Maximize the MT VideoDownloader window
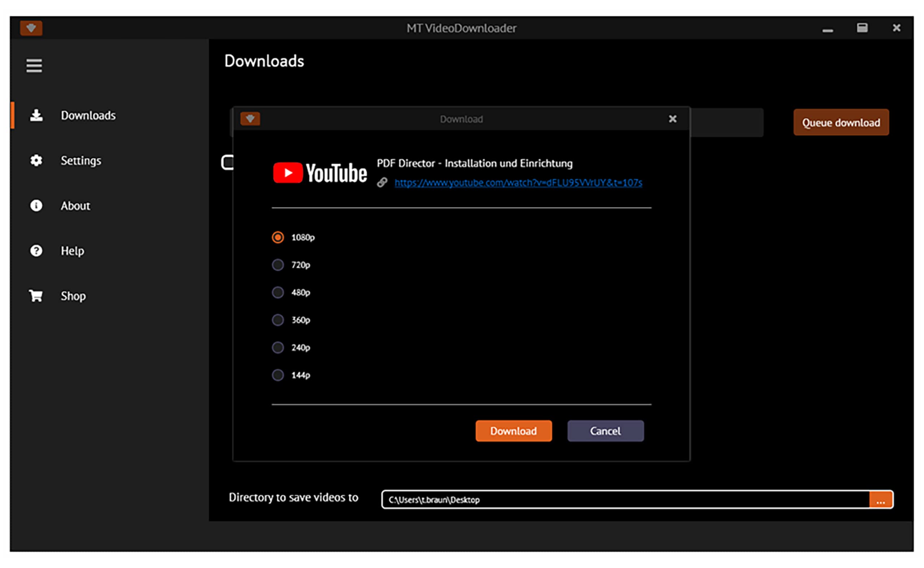The height and width of the screenshot is (568, 924). click(x=862, y=28)
